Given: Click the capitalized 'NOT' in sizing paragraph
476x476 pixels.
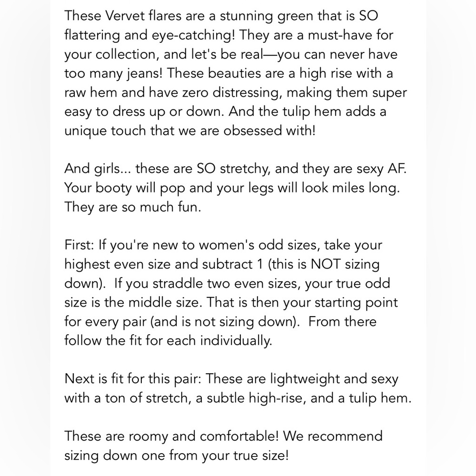Looking at the screenshot, I should pos(326,264).
